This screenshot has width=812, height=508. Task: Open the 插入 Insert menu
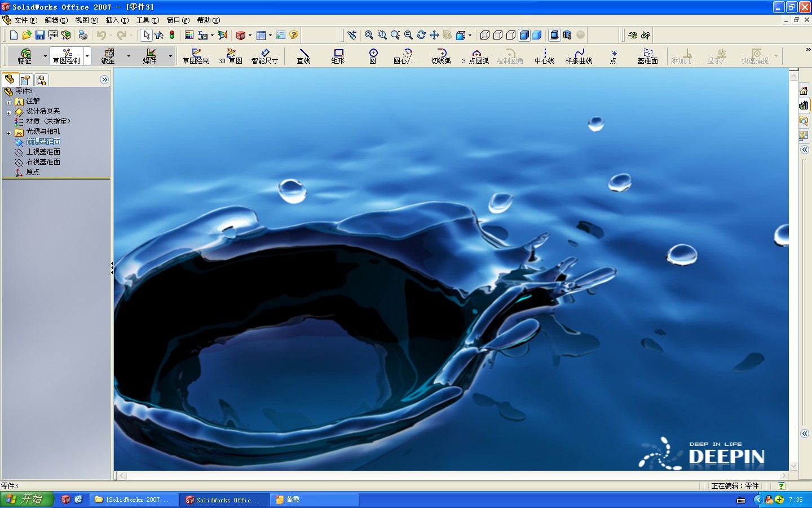click(x=117, y=20)
